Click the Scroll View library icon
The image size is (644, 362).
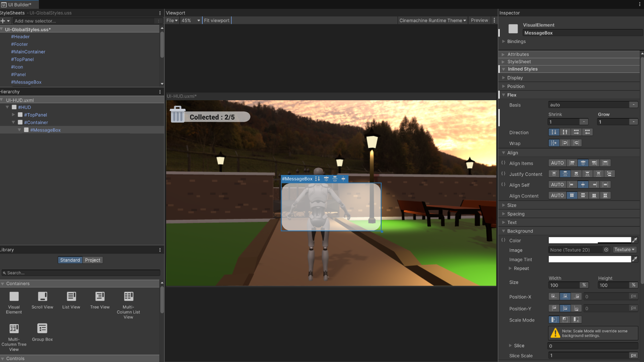(x=42, y=297)
